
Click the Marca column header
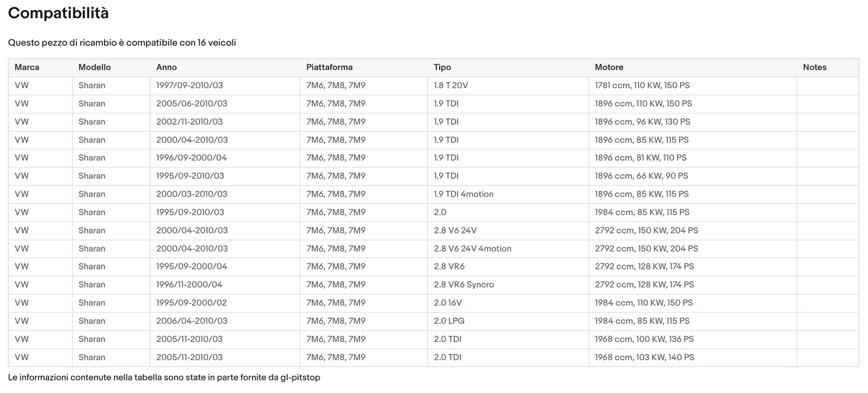[x=27, y=67]
